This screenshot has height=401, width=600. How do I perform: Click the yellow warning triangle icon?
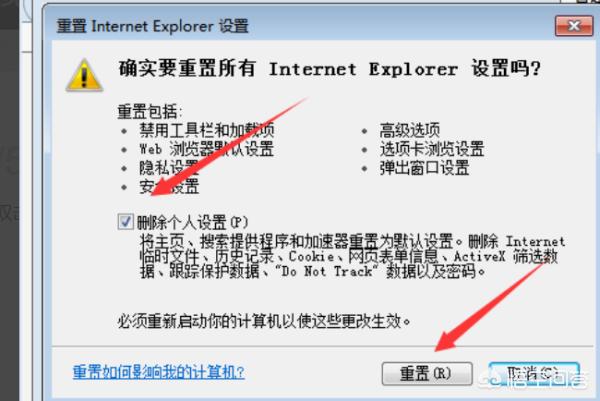tap(85, 75)
